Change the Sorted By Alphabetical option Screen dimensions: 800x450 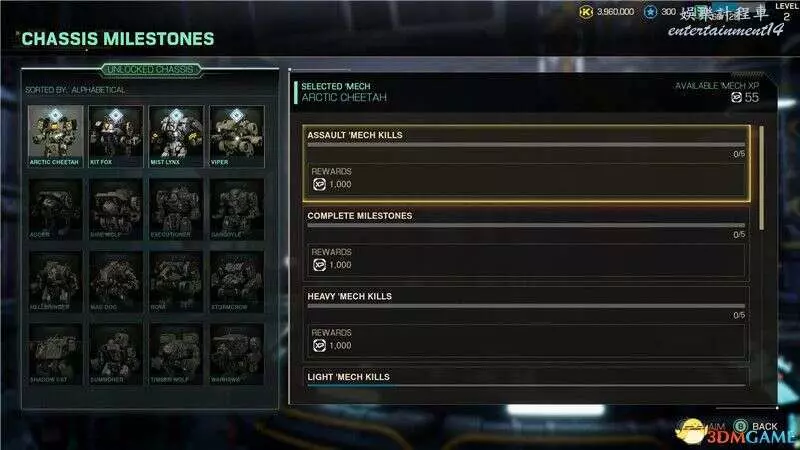click(x=75, y=90)
